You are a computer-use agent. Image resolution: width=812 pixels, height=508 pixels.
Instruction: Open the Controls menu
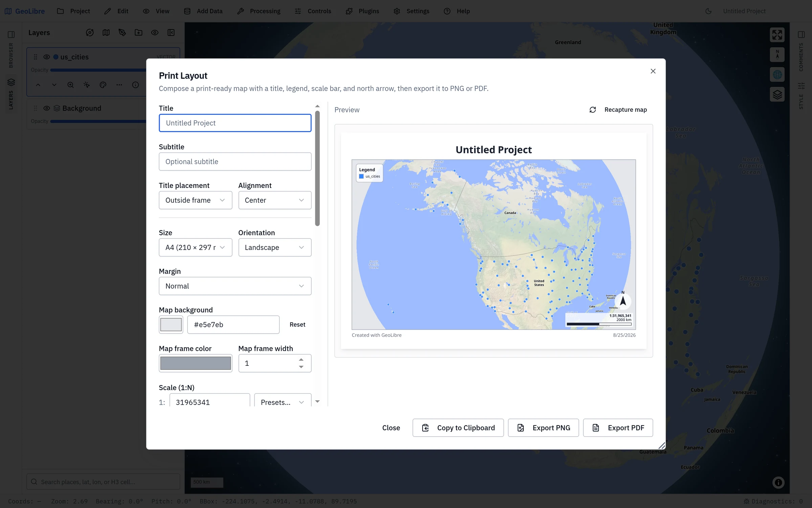(313, 11)
